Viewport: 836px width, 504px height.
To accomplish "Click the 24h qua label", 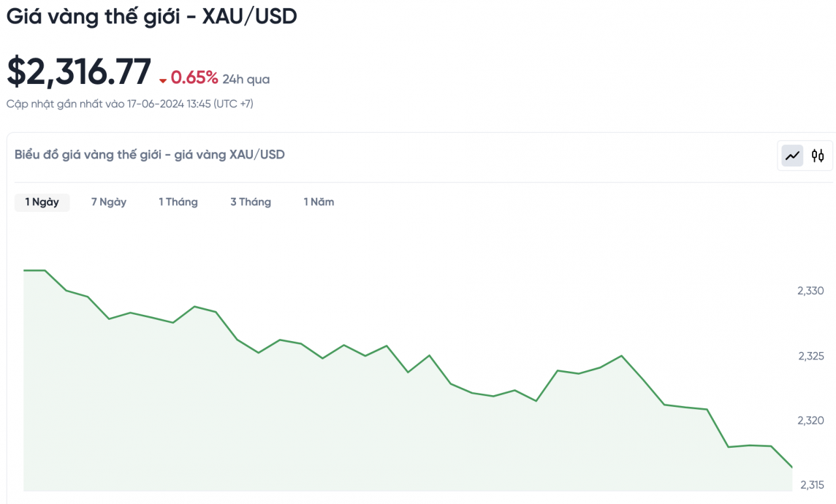I will click(x=246, y=79).
